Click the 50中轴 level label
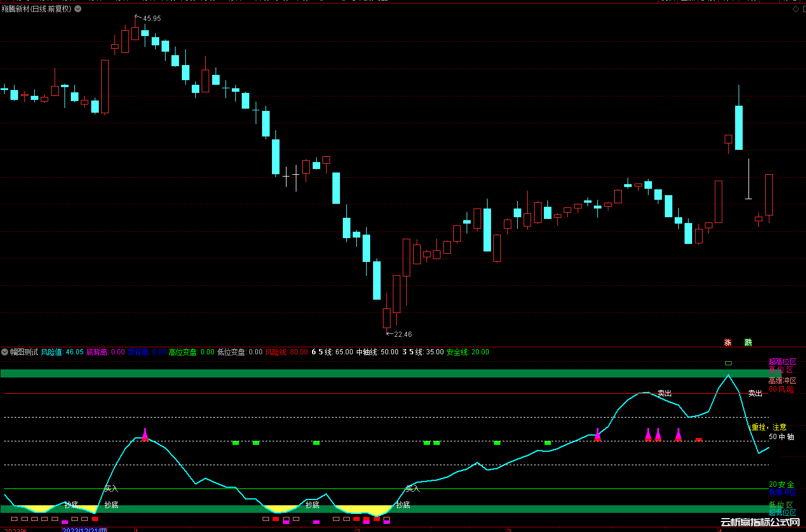 tap(781, 437)
